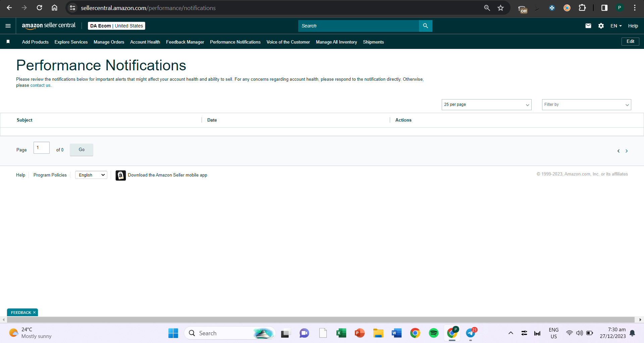Image resolution: width=644 pixels, height=343 pixels.
Task: Open Voice of the Customer
Action: tap(288, 42)
